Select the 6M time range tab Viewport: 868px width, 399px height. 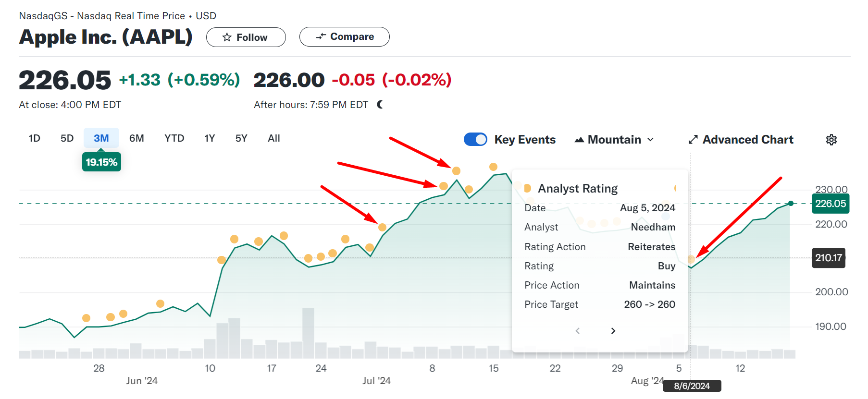point(136,138)
